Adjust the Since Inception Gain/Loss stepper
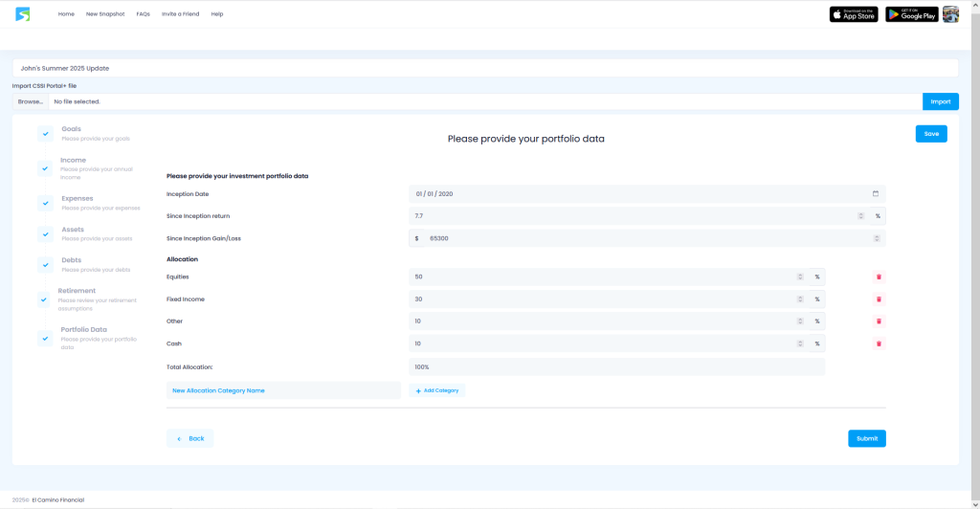980x509 pixels. pos(875,238)
